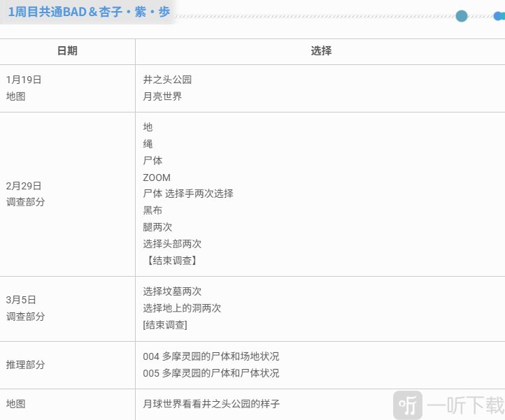Click the 腿两次 entry

(157, 227)
